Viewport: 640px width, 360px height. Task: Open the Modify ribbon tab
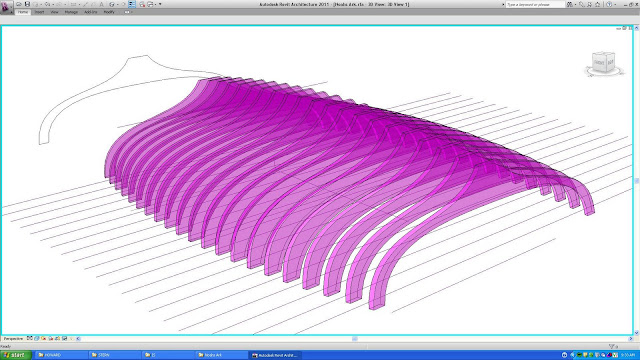(x=109, y=12)
